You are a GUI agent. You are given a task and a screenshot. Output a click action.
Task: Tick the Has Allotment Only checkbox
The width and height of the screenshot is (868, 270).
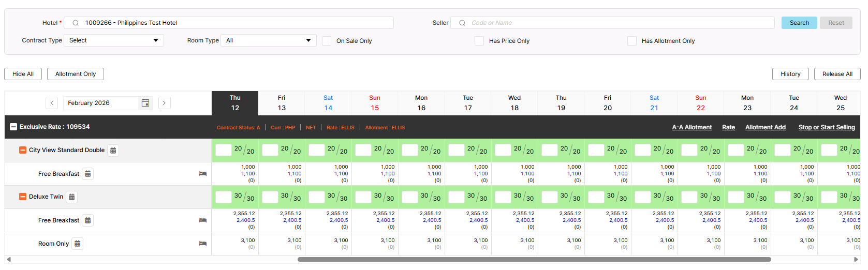coord(632,41)
